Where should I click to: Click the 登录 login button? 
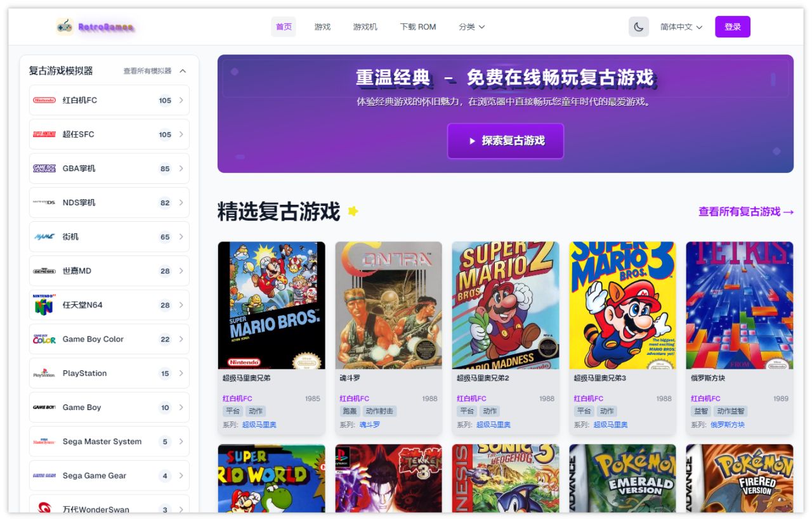(x=733, y=27)
